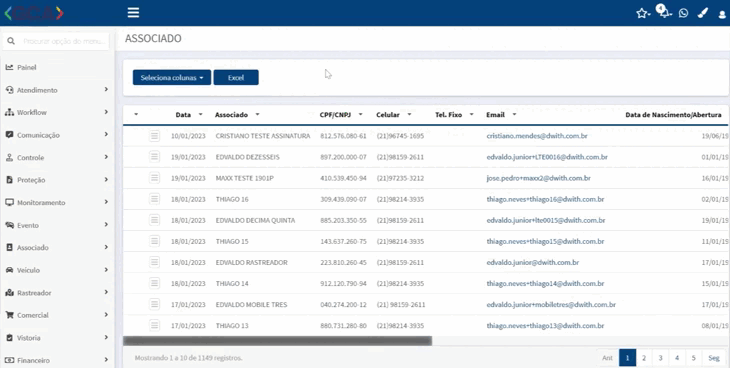Open the Celular column filter arrow
The height and width of the screenshot is (368, 730).
point(409,115)
